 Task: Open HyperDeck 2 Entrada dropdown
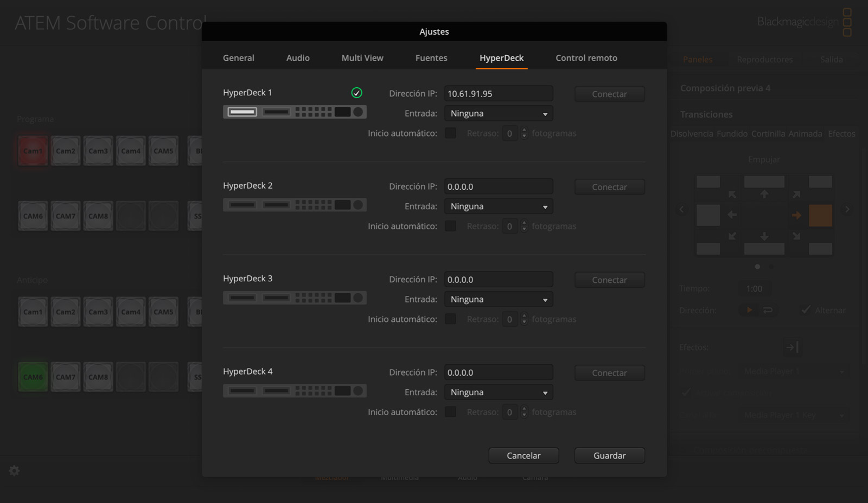(x=499, y=207)
